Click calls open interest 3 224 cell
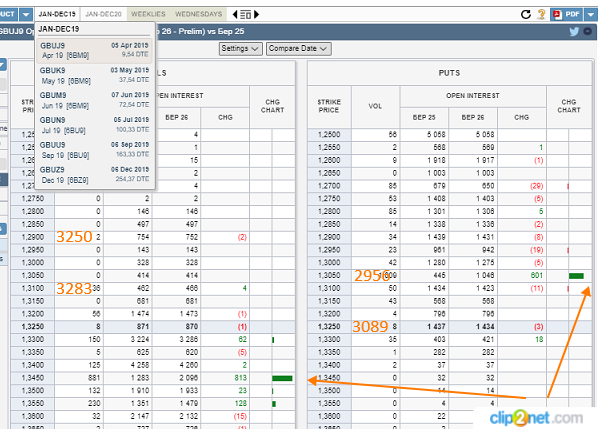 point(128,340)
